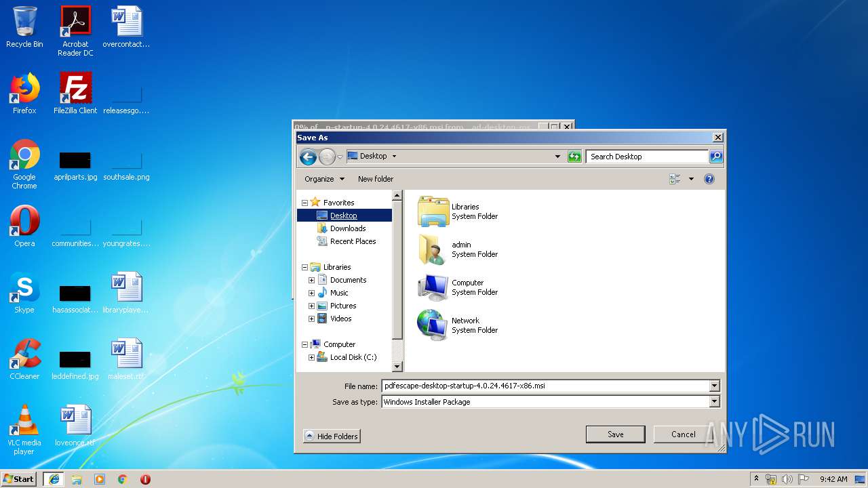Click the Chrome icon in the taskbar

pyautogui.click(x=123, y=479)
